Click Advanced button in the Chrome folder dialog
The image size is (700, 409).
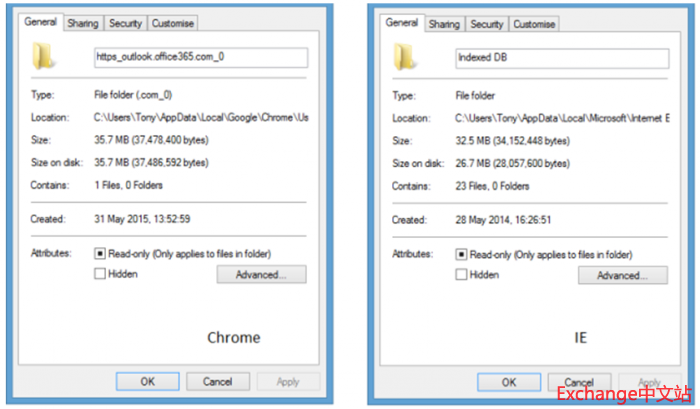[261, 275]
